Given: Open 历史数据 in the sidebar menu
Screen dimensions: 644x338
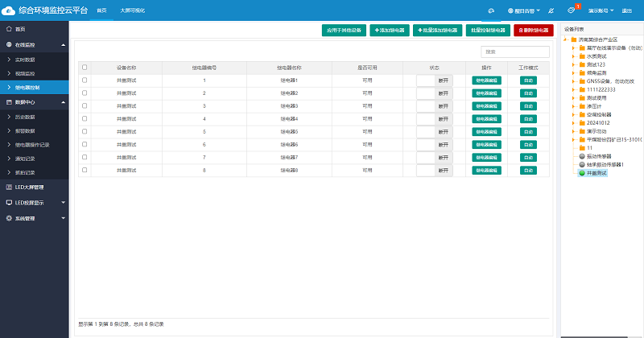Looking at the screenshot, I should (27, 117).
